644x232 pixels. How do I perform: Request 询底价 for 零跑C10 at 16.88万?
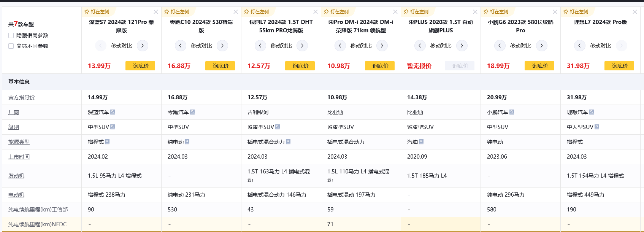pyautogui.click(x=220, y=66)
